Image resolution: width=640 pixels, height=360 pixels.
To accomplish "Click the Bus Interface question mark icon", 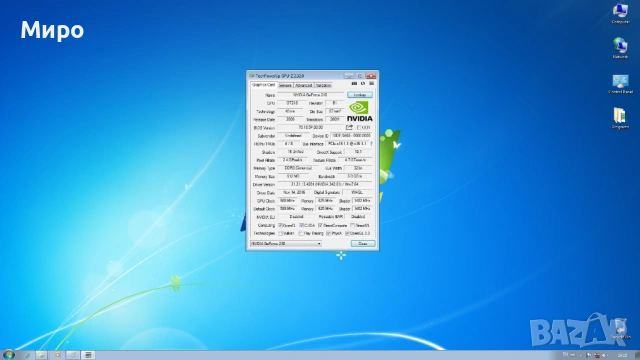I will click(371, 144).
